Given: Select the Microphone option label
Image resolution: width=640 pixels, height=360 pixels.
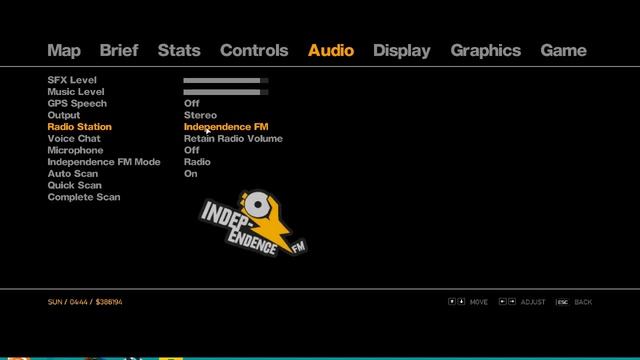Looking at the screenshot, I should [75, 150].
